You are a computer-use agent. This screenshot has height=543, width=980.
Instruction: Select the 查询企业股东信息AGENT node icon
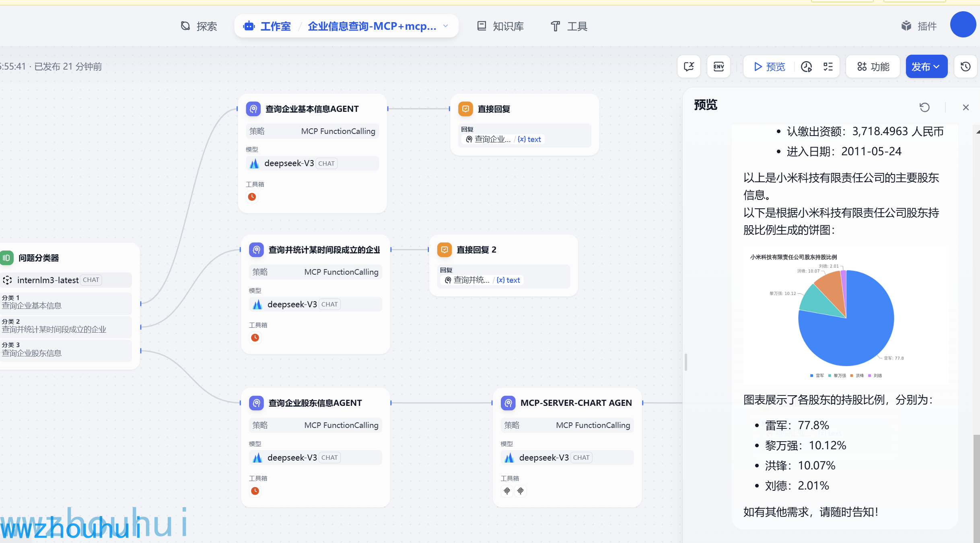[257, 403]
